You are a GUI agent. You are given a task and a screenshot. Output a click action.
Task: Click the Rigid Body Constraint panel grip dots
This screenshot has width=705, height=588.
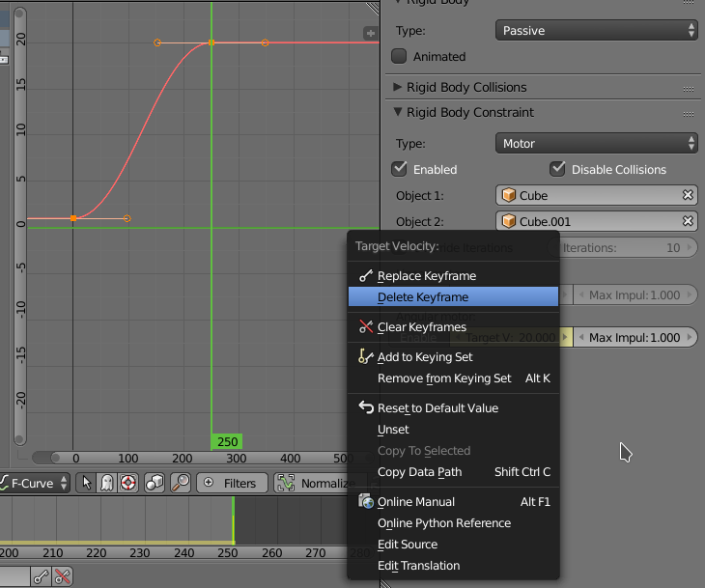click(689, 114)
